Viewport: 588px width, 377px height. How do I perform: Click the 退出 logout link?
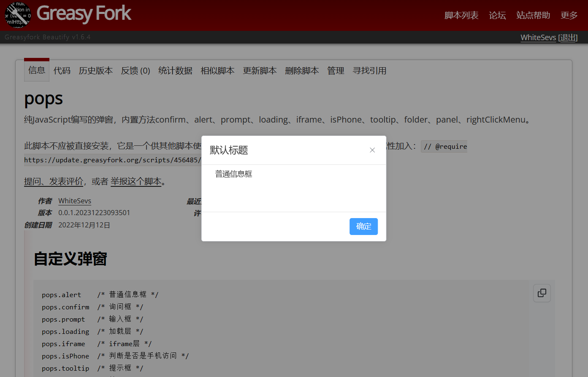coord(568,38)
